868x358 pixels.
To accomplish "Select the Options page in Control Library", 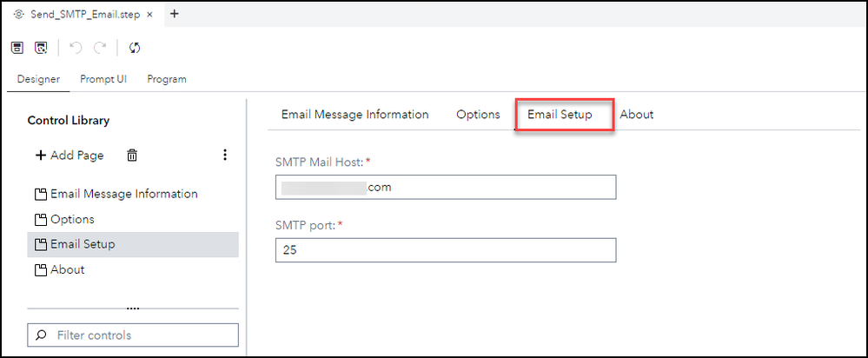I will pos(71,219).
